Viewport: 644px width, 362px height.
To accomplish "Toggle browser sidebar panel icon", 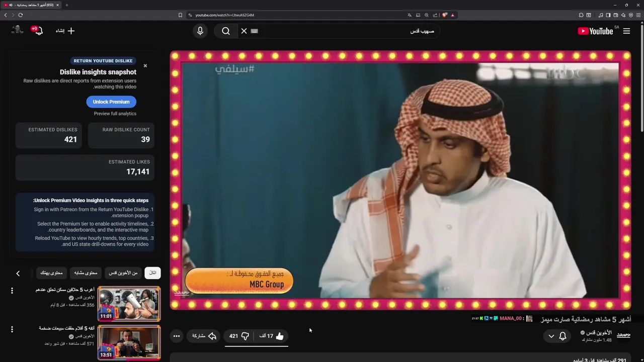I will click(x=608, y=15).
